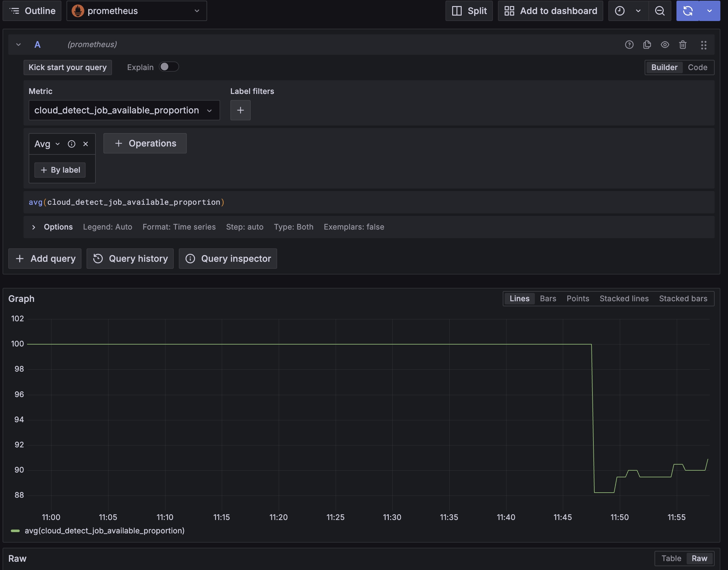Viewport: 728px width, 570px height.
Task: Click the query name A
Action: [x=38, y=45]
